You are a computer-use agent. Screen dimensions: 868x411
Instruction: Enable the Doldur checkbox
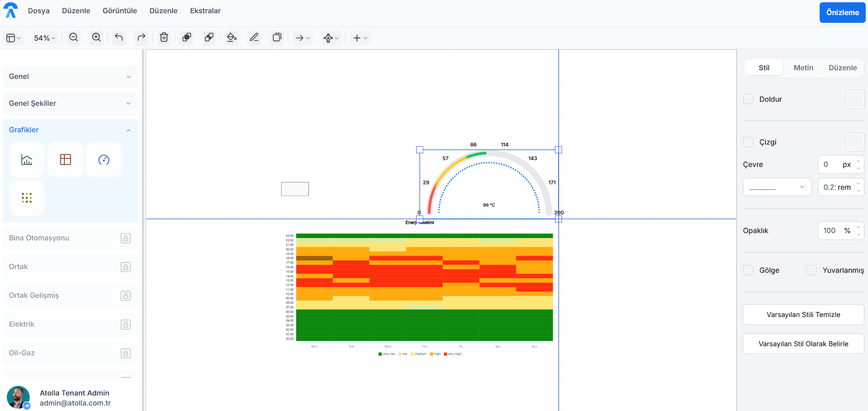[748, 99]
